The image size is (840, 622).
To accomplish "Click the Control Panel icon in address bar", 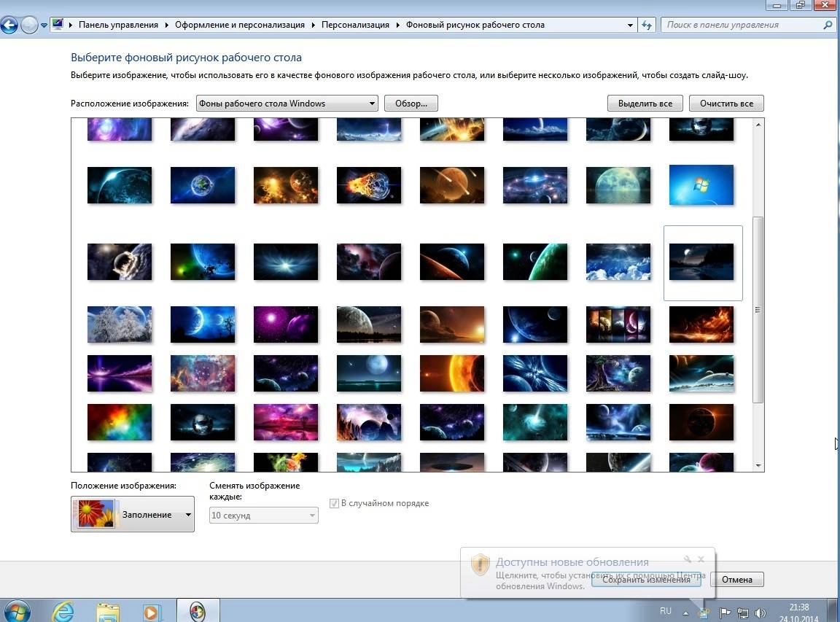I will (58, 24).
